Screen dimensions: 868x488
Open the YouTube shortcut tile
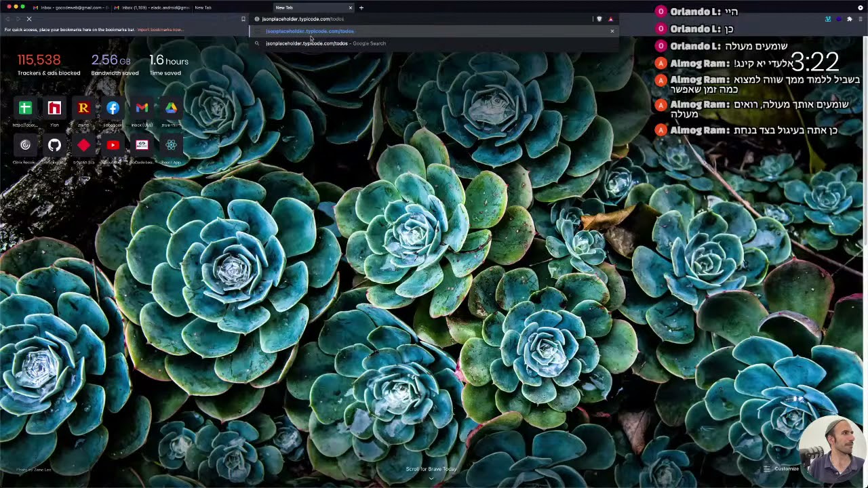(113, 145)
